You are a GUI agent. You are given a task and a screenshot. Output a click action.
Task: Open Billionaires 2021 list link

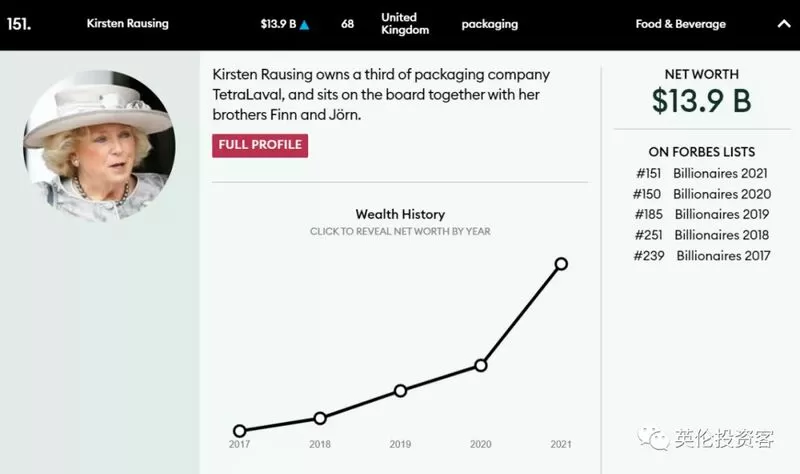pyautogui.click(x=720, y=173)
